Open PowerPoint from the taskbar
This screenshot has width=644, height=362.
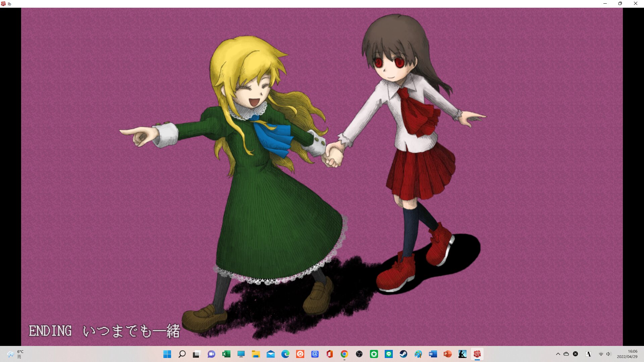point(447,354)
